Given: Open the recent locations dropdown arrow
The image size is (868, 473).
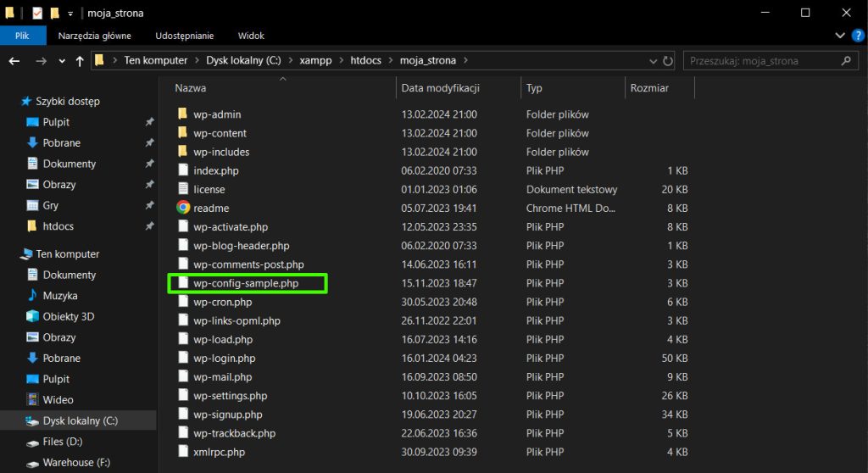Looking at the screenshot, I should pyautogui.click(x=62, y=61).
